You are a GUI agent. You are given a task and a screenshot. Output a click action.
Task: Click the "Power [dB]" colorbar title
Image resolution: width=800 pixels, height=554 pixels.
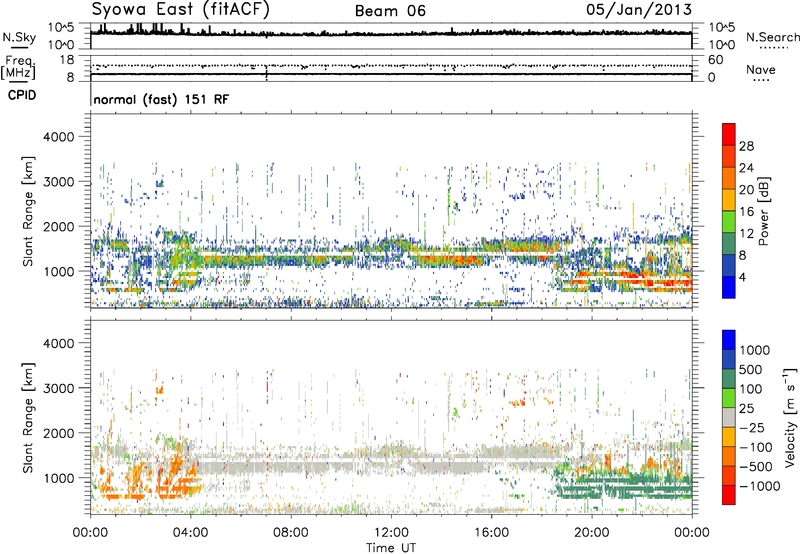click(764, 211)
